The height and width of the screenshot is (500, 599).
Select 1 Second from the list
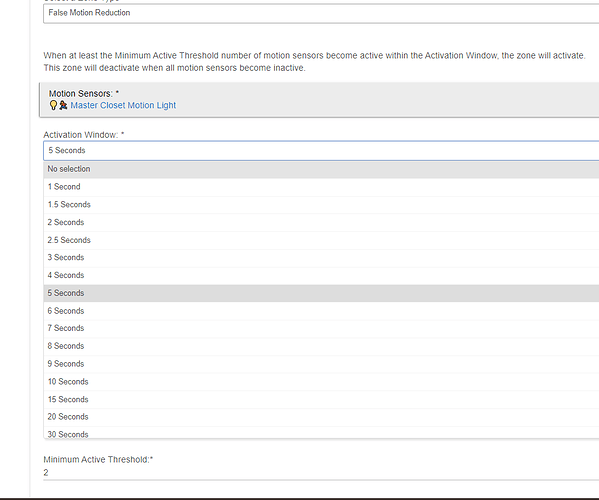[321, 187]
